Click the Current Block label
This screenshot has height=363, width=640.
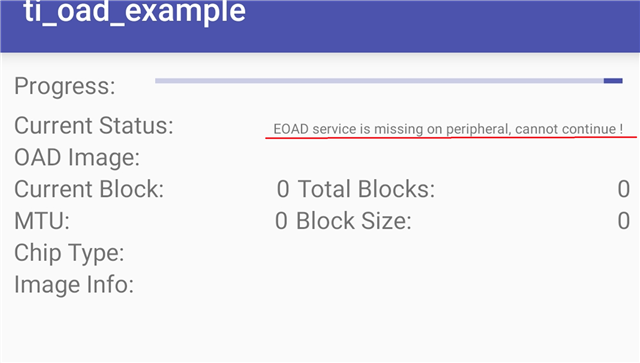tap(89, 189)
